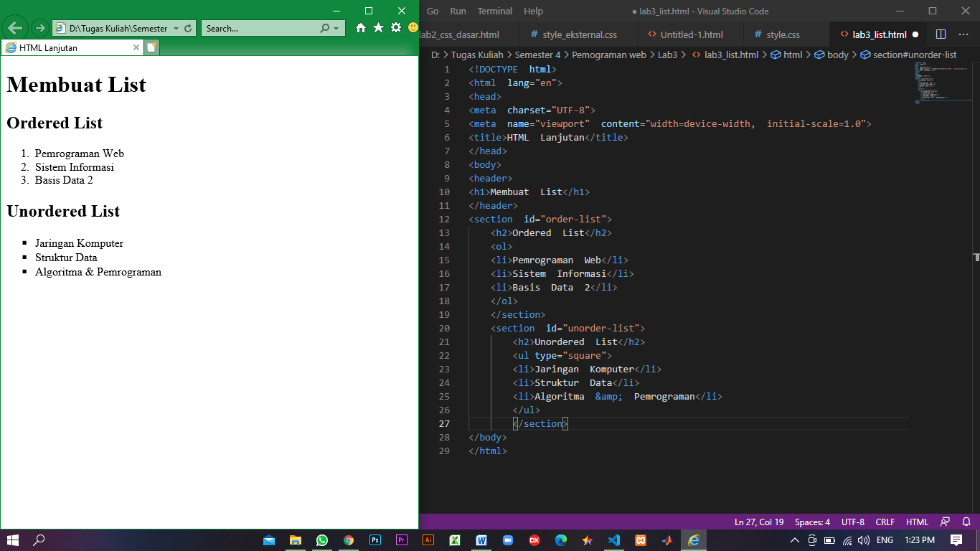Click the Lab3 folder in the breadcrumb
This screenshot has height=551, width=980.
click(667, 55)
